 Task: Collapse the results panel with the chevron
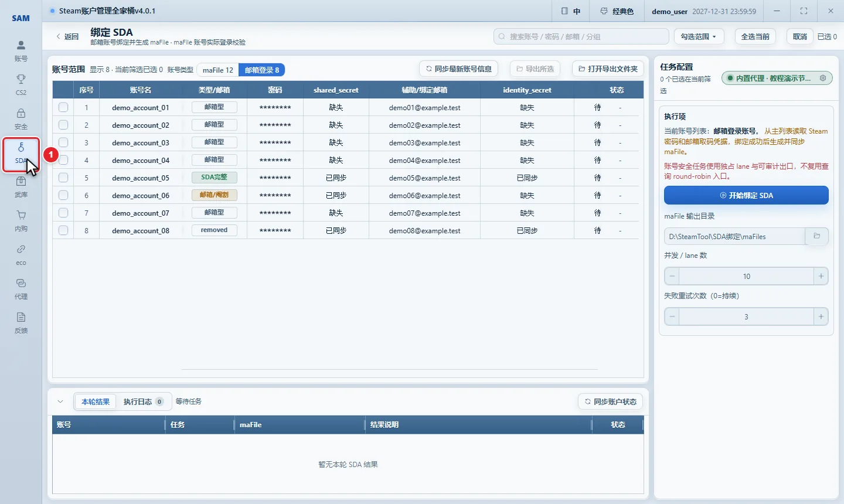coord(60,401)
